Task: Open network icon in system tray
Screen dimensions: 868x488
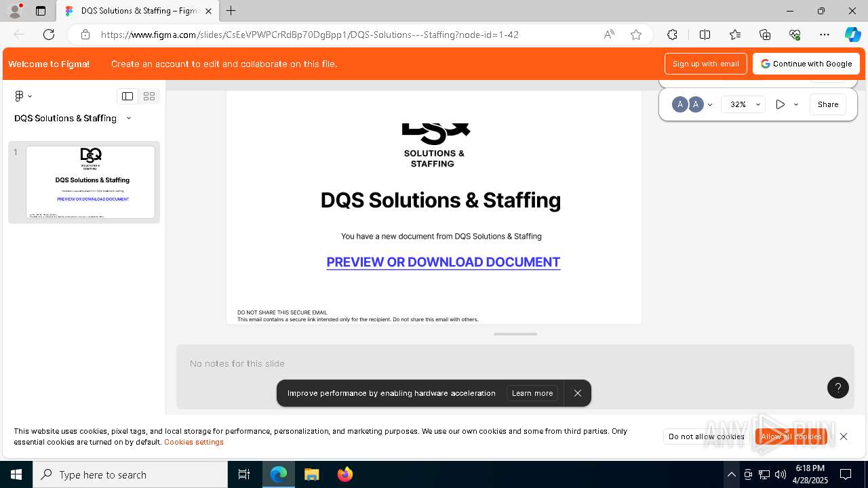Action: point(764,474)
